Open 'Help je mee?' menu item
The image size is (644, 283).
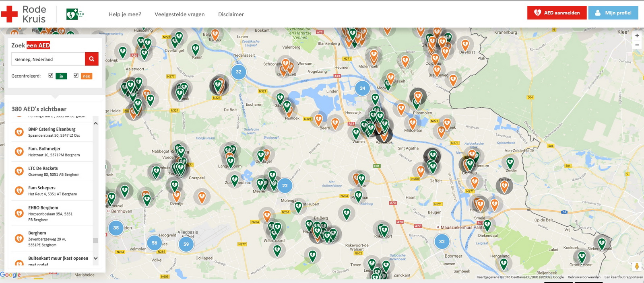(125, 14)
